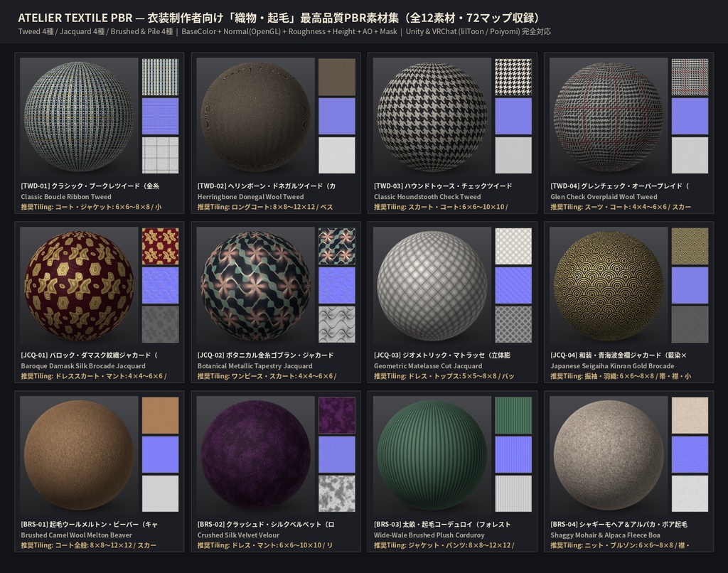
Task: Click the "[BRS-04] シャギーモヘア＆アルパカ・ボア起毛" title
Action: pyautogui.click(x=619, y=524)
